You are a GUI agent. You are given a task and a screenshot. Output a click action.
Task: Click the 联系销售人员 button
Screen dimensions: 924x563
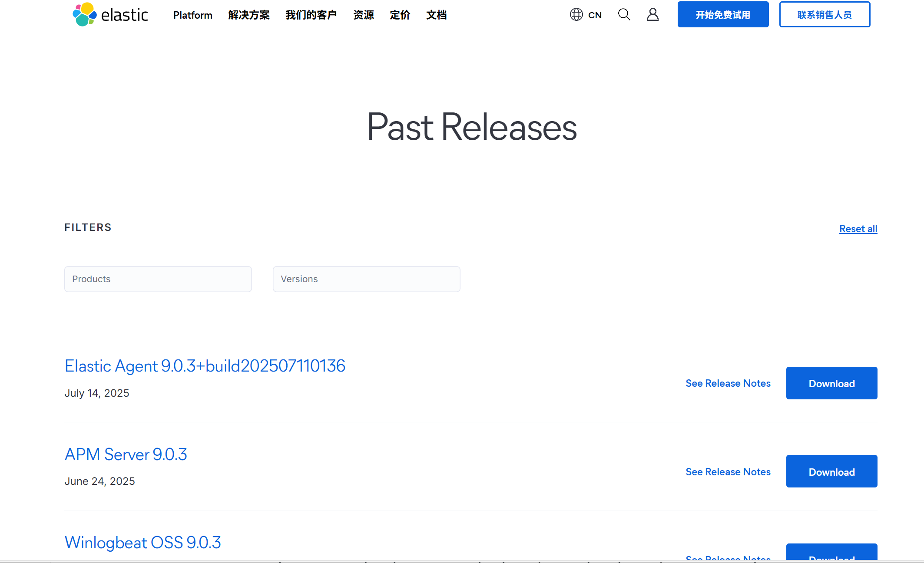pos(825,14)
